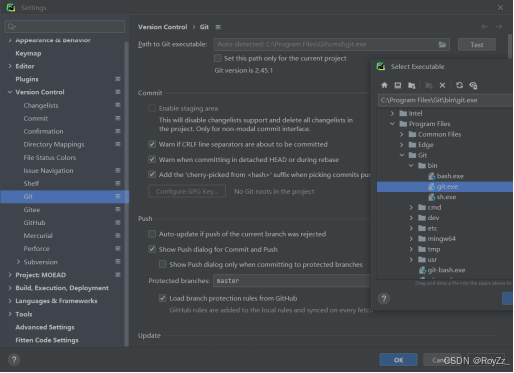The width and height of the screenshot is (514, 373).
Task: Select git-bash.exe file in the tree
Action: coord(442,270)
